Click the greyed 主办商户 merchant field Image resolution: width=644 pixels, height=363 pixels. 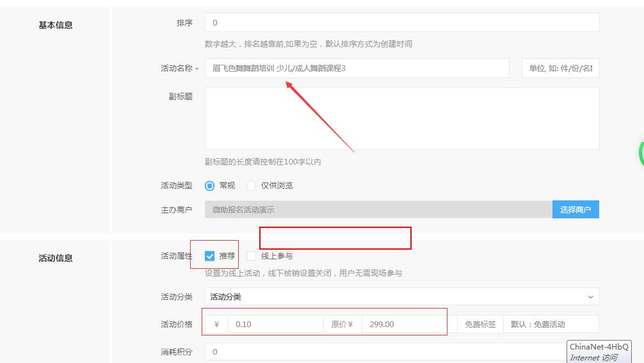tap(378, 209)
